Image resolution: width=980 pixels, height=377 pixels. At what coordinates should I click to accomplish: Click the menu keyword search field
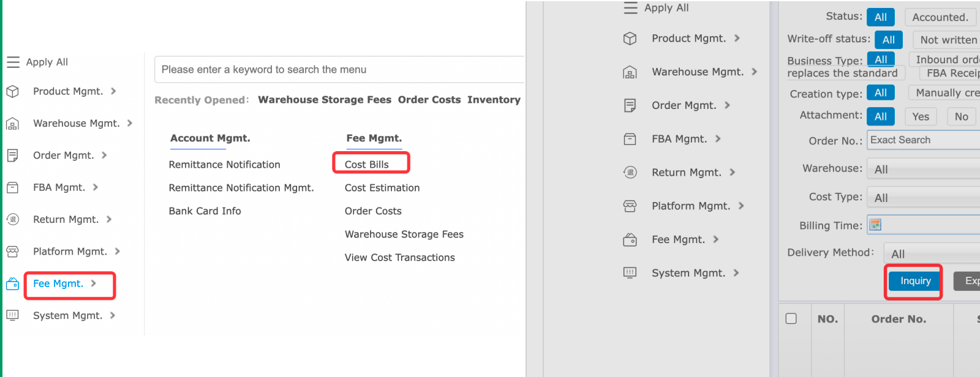(x=340, y=70)
